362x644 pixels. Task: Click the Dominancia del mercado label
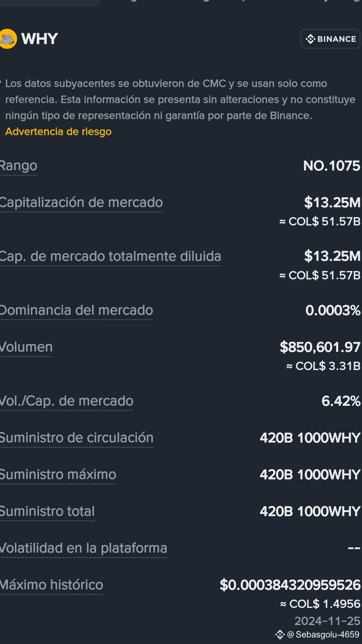(x=76, y=310)
